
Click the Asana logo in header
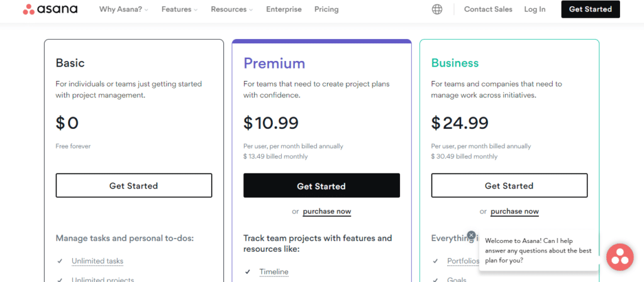(x=50, y=9)
